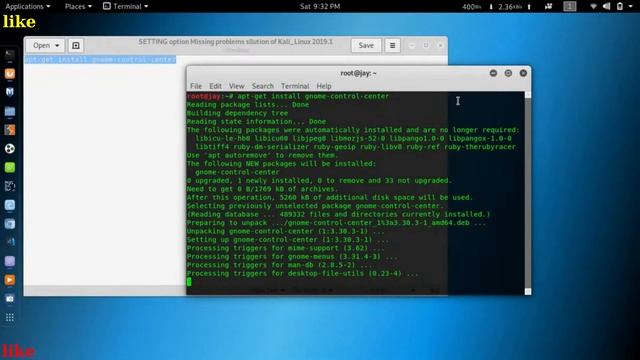Viewport: 640px width, 360px height.
Task: Click 'After this operation, 5260 kB' line
Action: [330, 198]
